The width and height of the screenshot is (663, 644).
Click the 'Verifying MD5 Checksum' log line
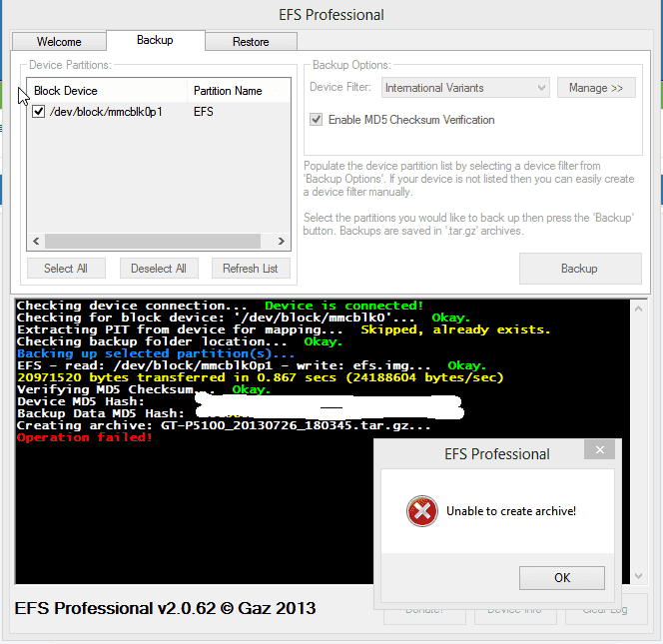[144, 389]
